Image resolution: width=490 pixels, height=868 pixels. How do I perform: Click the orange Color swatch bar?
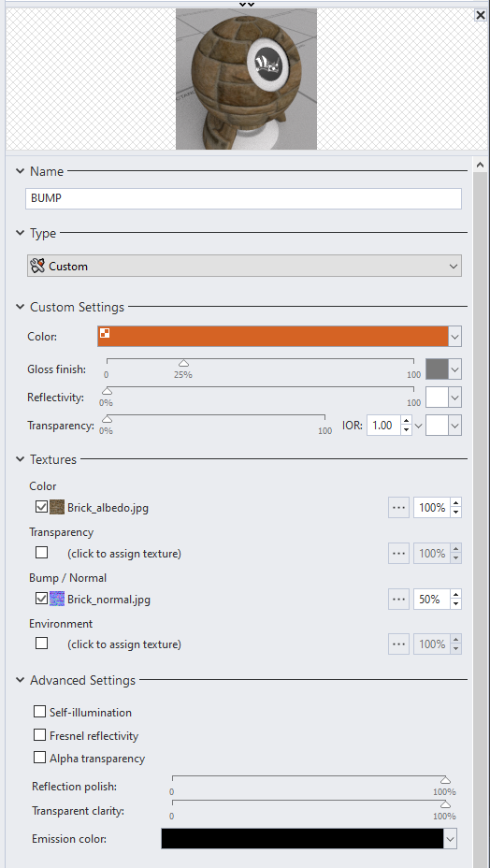273,336
